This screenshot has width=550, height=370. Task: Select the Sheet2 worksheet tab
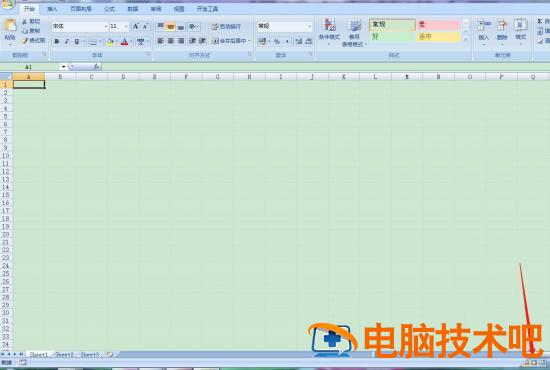[65, 355]
